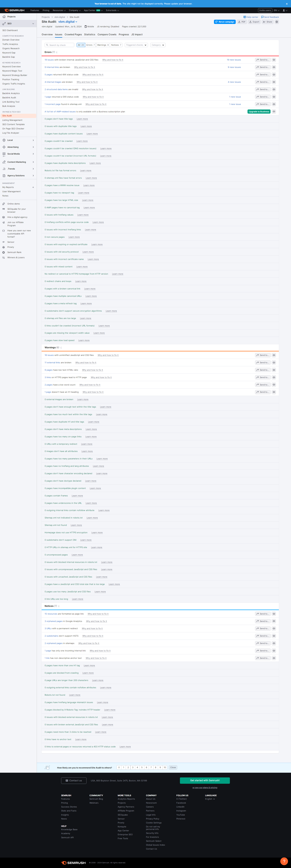This screenshot has width=291, height=868.
Task: Click the orange help question mark icon
Action: pos(284,861)
